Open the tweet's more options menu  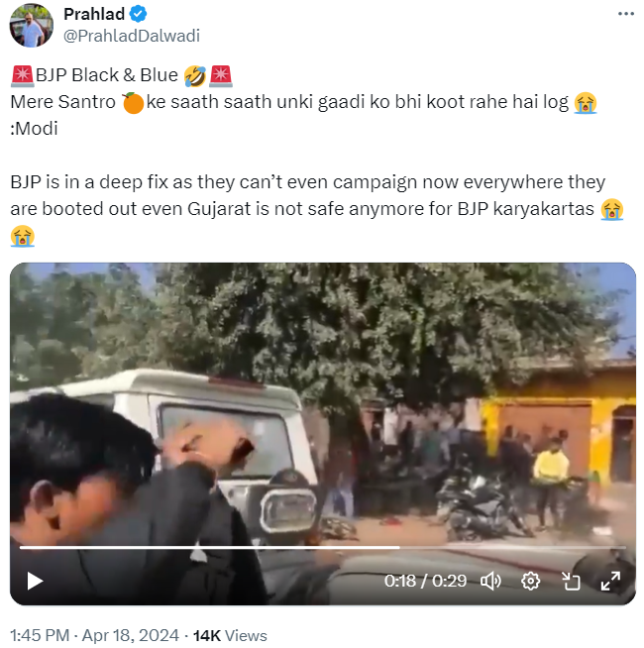(625, 14)
